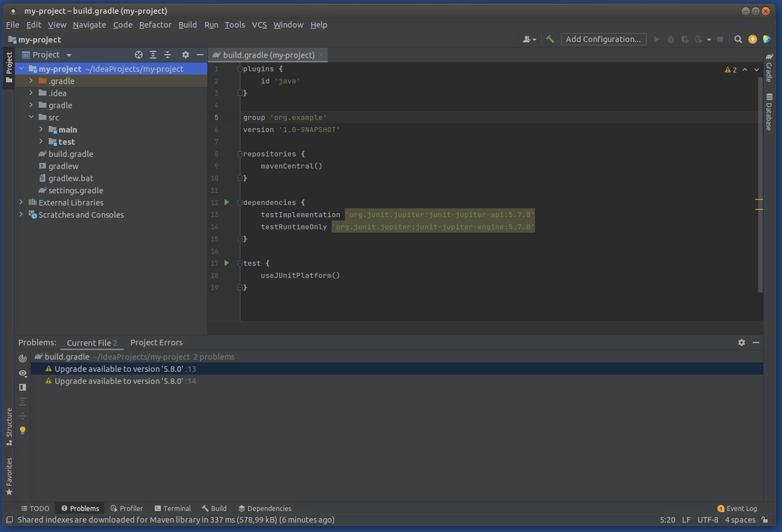This screenshot has height=532, width=782.
Task: Expand External Libraries node
Action: (22, 202)
